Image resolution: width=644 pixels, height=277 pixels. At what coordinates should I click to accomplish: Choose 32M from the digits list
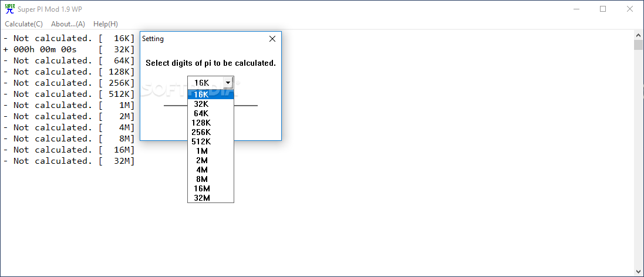[x=211, y=198]
